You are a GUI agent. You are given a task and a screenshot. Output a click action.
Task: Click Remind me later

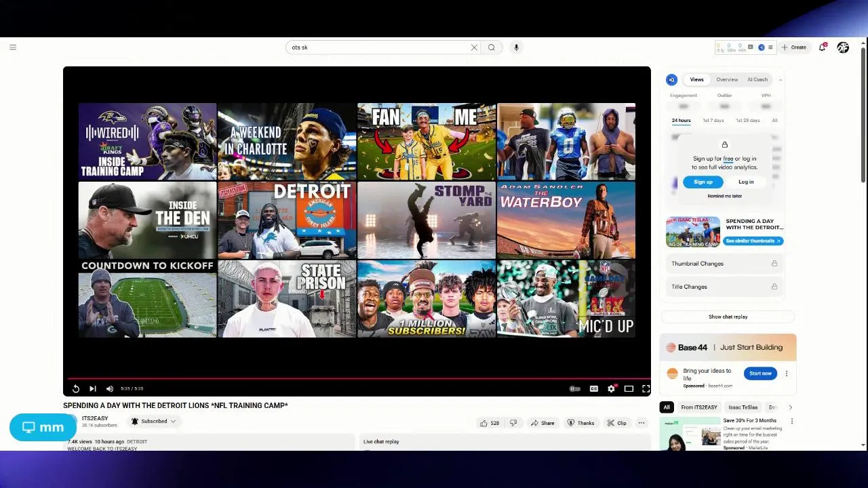pos(724,196)
